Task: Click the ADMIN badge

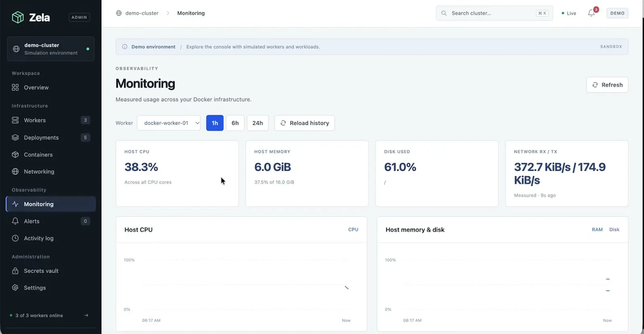Action: 79,17
